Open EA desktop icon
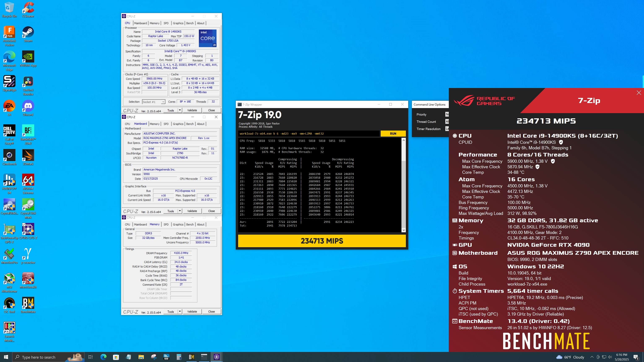Screen dimensions: 644x362 pyautogui.click(x=9, y=108)
